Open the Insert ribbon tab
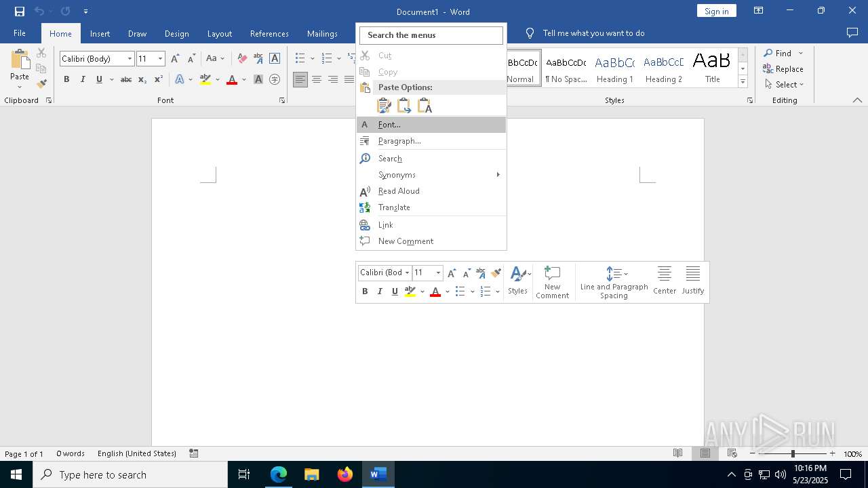868x488 pixels. [100, 33]
